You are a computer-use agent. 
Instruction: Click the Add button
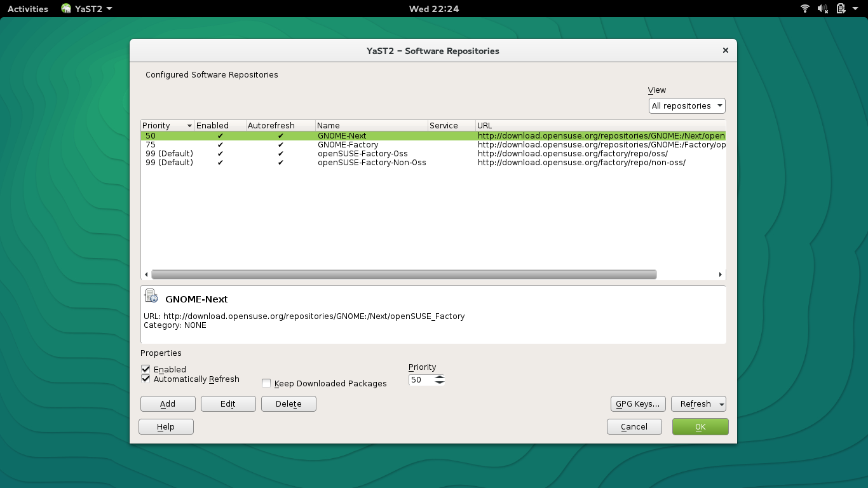click(168, 404)
